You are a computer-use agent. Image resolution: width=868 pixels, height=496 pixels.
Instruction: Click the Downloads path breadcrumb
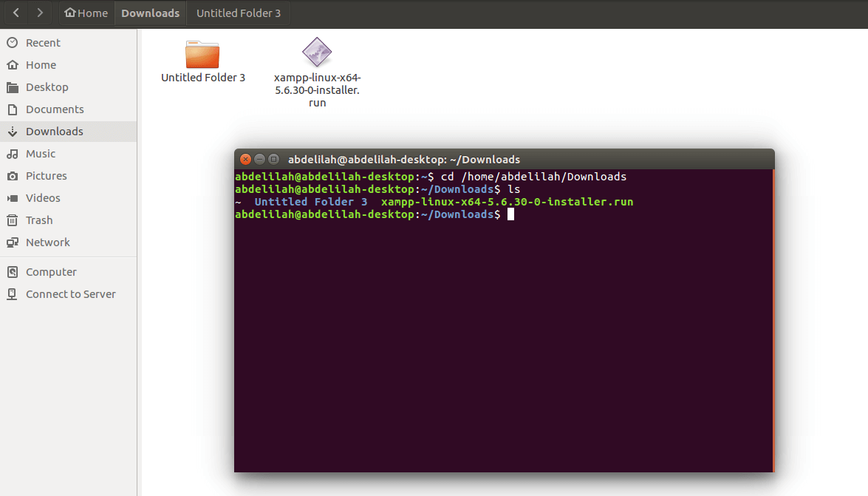point(150,13)
